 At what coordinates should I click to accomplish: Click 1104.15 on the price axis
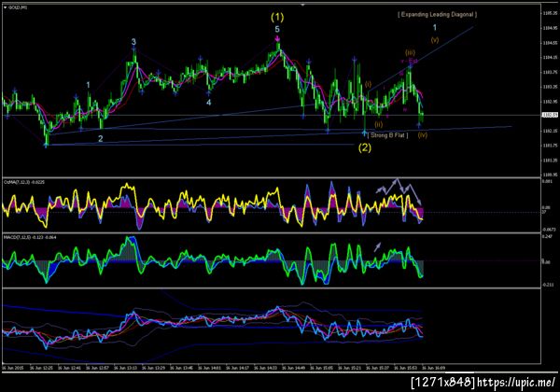point(550,57)
